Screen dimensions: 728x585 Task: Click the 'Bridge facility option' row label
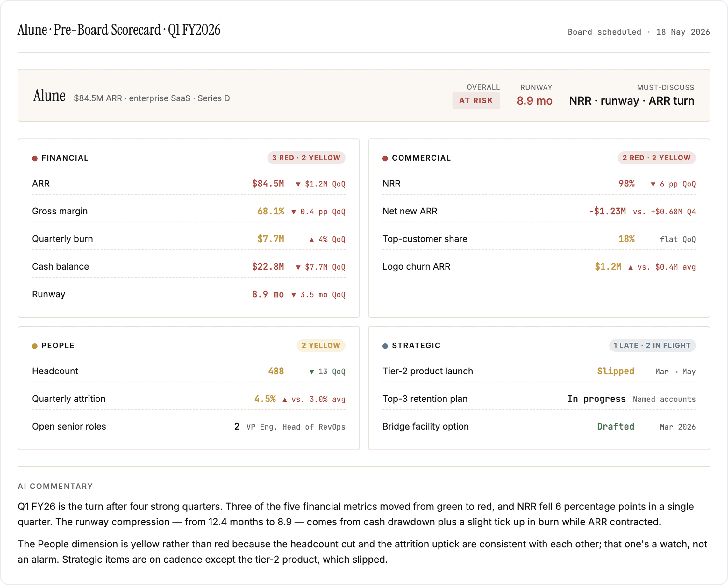(x=425, y=426)
